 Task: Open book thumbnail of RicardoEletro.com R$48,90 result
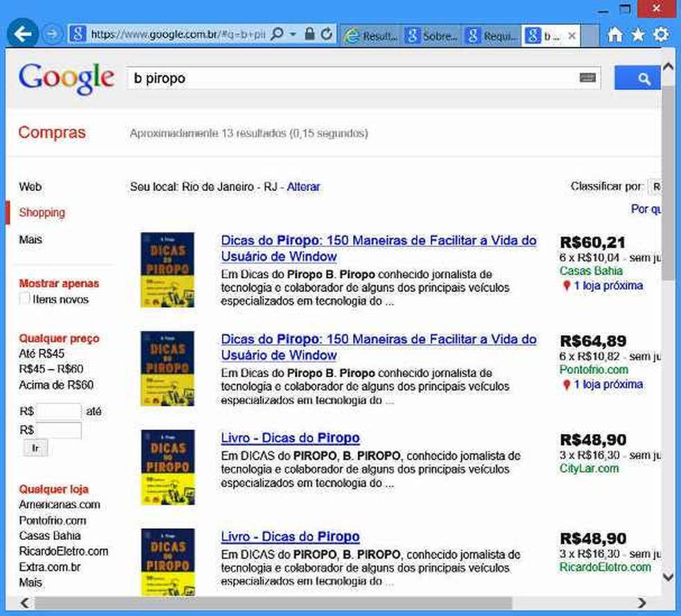tap(167, 562)
